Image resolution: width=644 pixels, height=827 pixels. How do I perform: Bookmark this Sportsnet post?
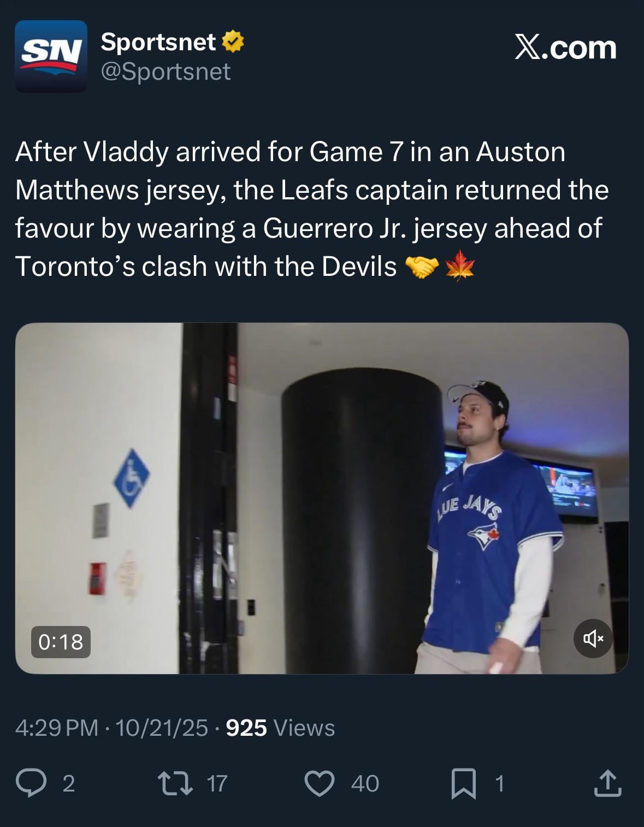coord(463,783)
